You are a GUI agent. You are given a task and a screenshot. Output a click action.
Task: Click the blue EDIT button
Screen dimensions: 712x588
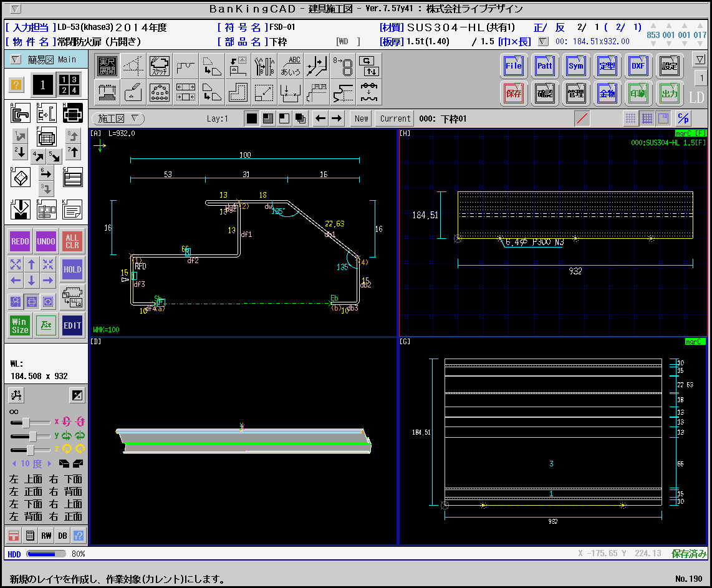[72, 325]
